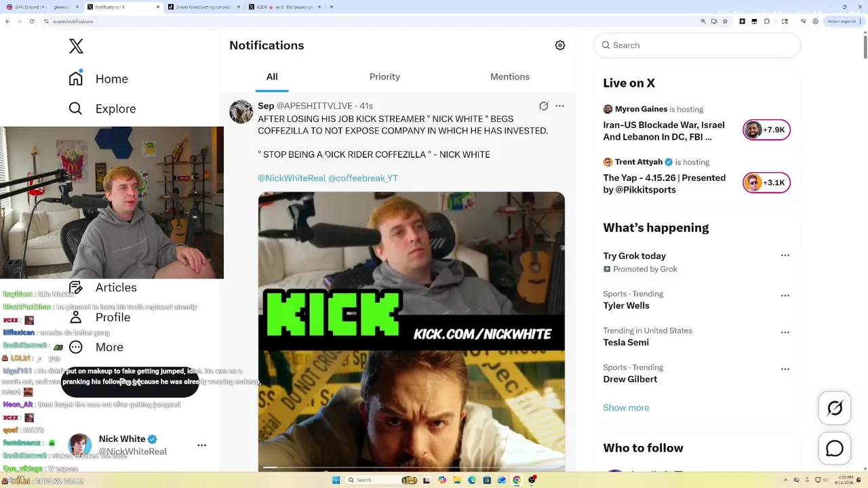Open options for Tesla Semi trend

coord(785,332)
